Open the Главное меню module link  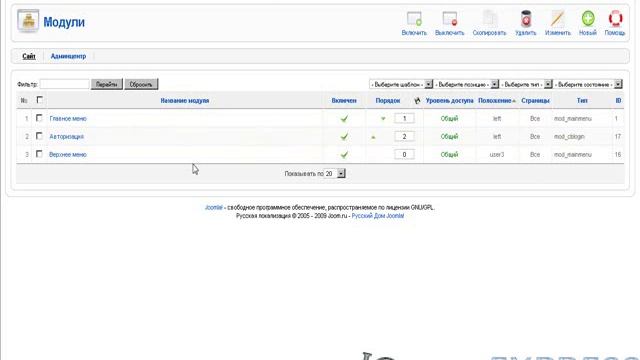(x=68, y=119)
